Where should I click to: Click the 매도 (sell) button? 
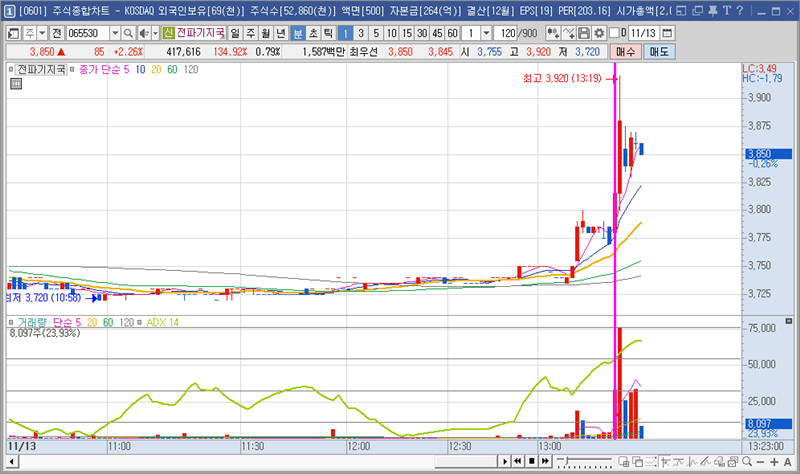pyautogui.click(x=659, y=52)
